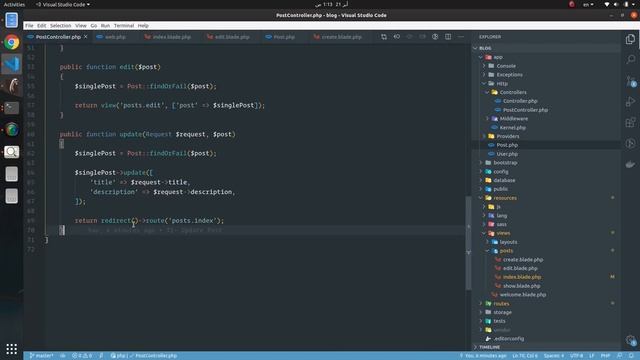Expand the routes folder

547,303
